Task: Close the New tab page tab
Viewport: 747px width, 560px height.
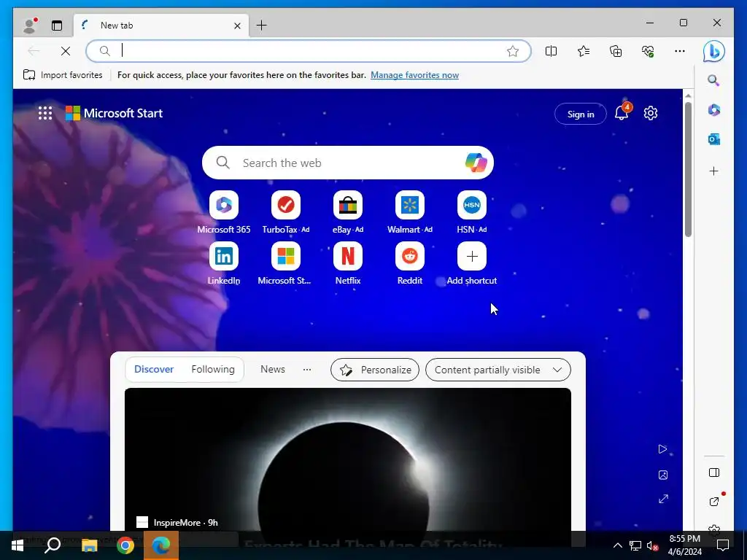Action: coord(237,26)
